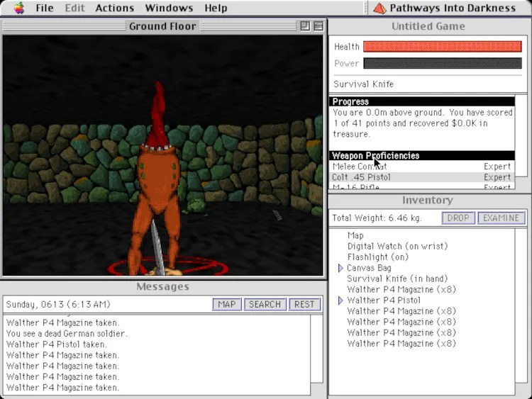532x399 pixels.
Task: Open the Edit menu
Action: (74, 8)
